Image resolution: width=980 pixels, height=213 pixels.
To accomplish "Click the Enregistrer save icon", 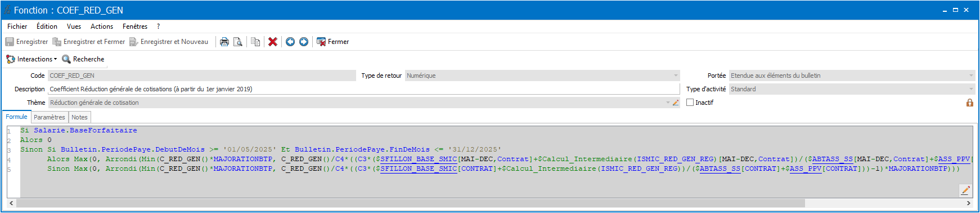I will pyautogui.click(x=10, y=42).
